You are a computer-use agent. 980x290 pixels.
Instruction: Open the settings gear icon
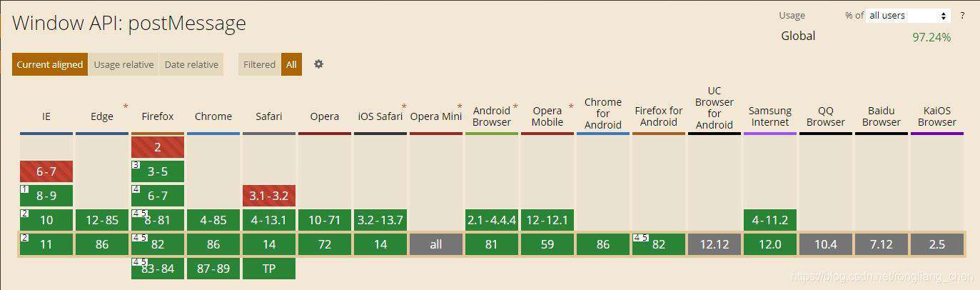click(x=318, y=64)
